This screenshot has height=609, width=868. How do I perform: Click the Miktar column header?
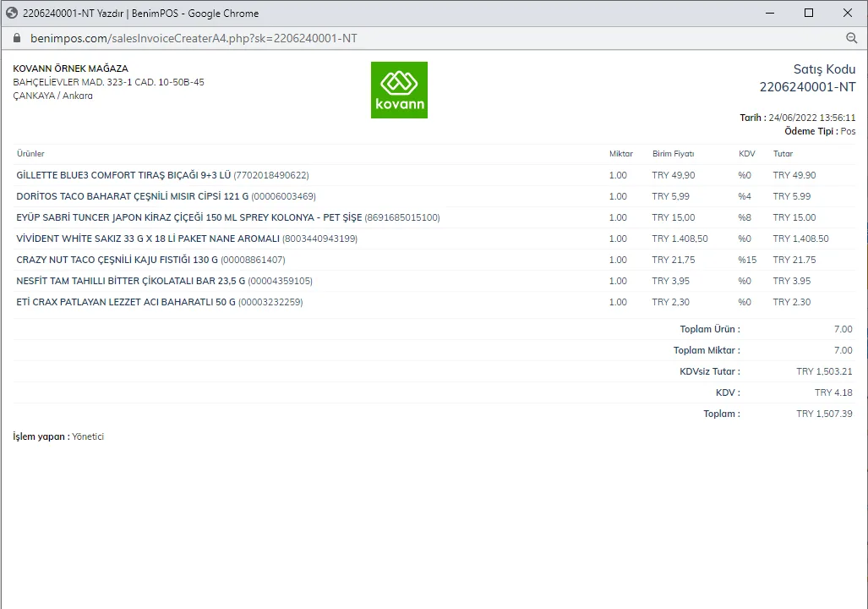coord(621,153)
